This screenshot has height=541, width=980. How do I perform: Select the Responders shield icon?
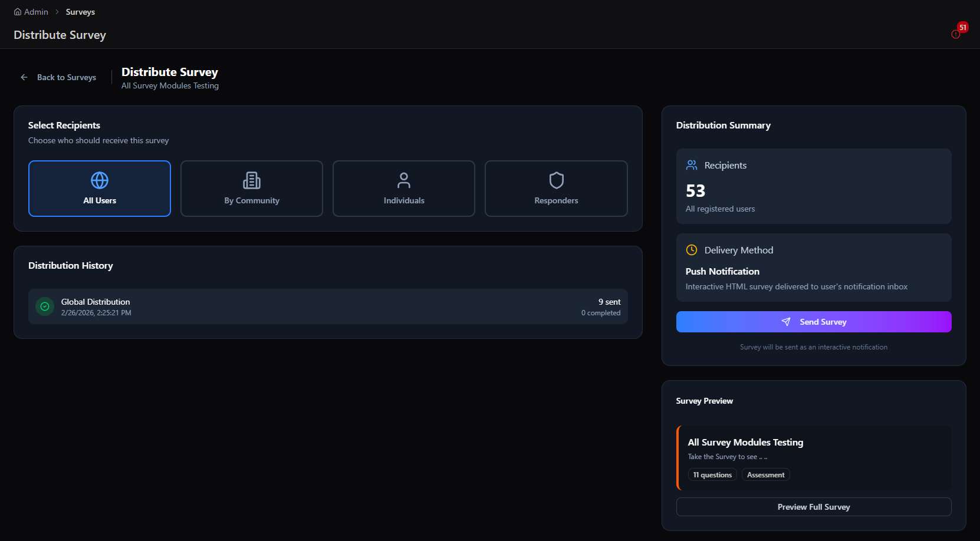[x=557, y=180]
